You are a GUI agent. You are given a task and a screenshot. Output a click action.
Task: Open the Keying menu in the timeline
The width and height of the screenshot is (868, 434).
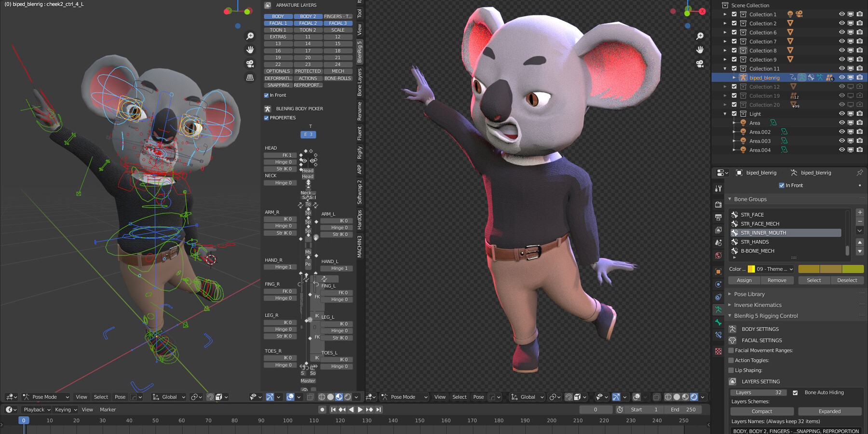tap(66, 409)
